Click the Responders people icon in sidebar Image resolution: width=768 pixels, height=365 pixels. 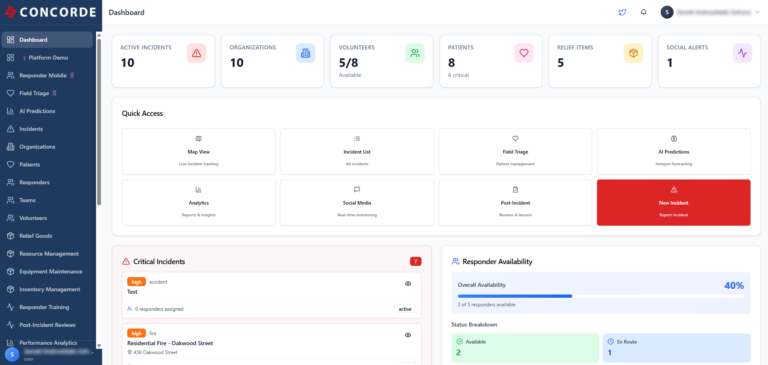coord(10,182)
